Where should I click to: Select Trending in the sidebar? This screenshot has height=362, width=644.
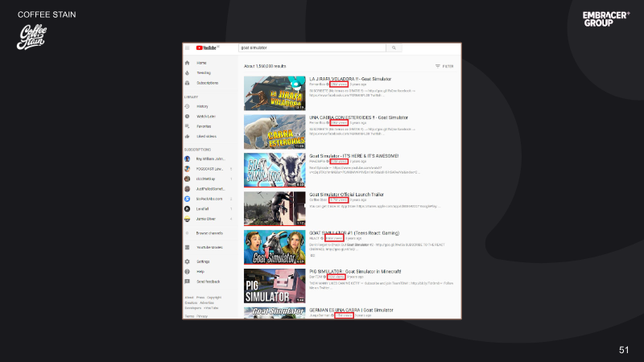204,73
